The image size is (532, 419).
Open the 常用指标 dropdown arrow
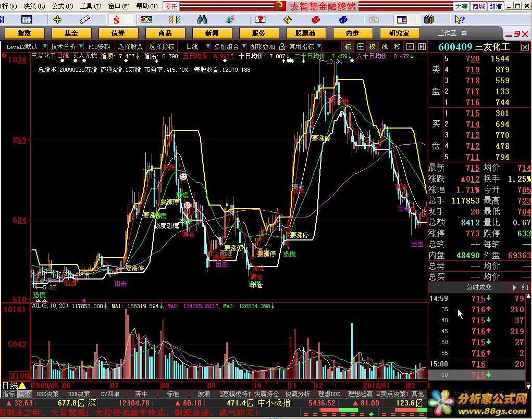point(319,46)
